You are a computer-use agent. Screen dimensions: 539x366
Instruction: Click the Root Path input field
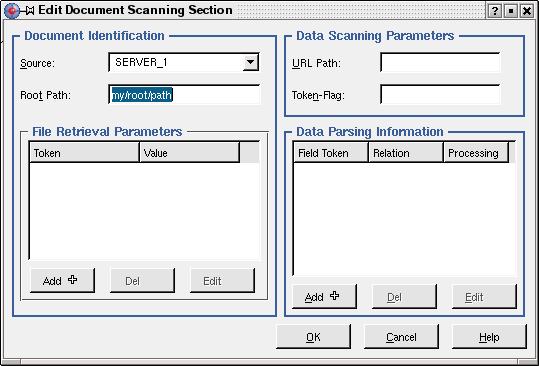click(184, 95)
